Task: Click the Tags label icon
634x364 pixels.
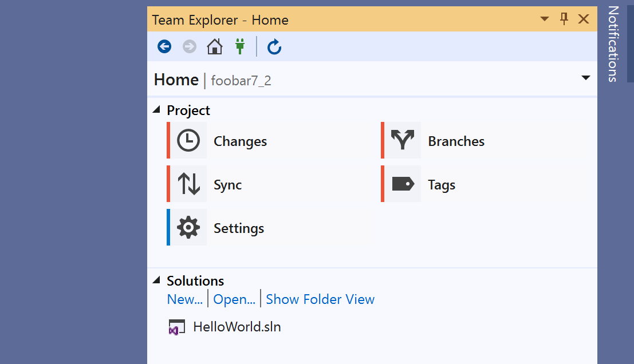Action: click(403, 184)
